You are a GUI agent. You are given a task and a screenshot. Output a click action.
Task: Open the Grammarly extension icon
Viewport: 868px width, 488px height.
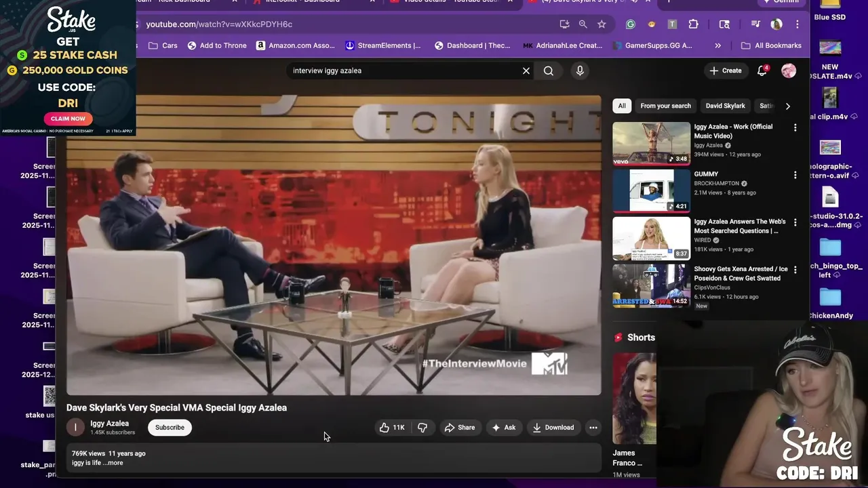[631, 24]
